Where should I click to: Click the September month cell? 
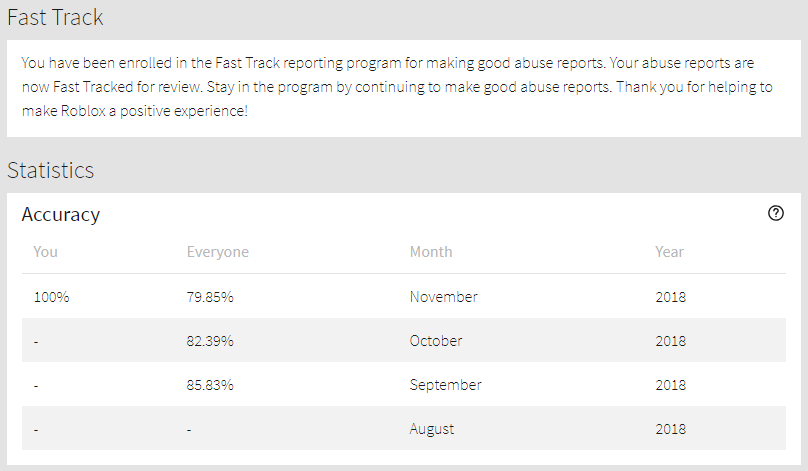pyautogui.click(x=446, y=385)
